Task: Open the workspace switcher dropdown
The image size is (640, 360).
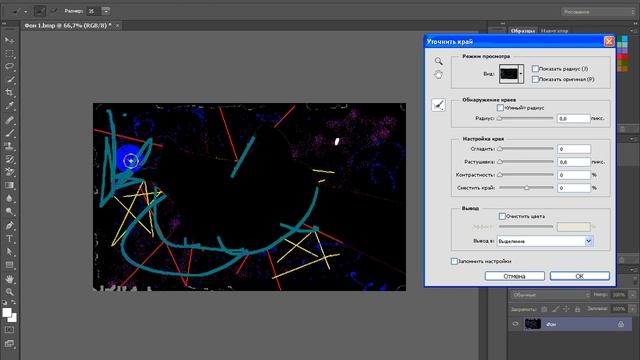Action: point(598,12)
